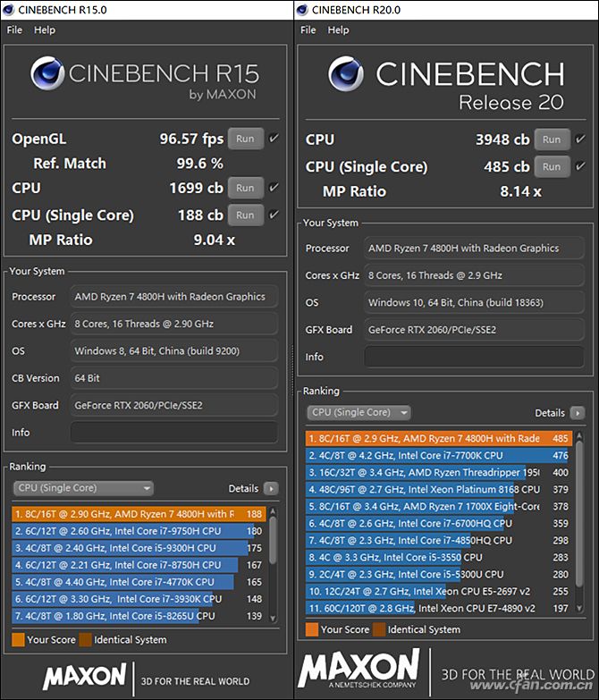Image resolution: width=599 pixels, height=700 pixels.
Task: Open the R15 ranking type dropdown
Action: [83, 488]
